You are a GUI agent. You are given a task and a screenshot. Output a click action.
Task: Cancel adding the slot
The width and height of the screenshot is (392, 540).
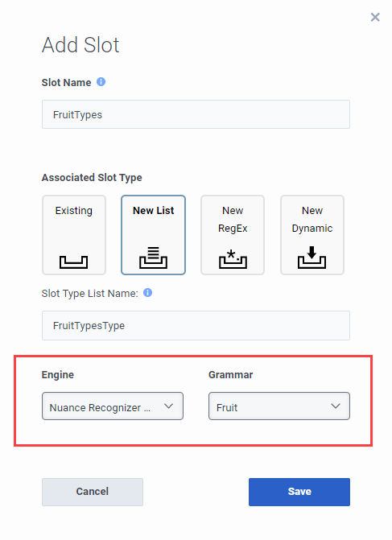coord(93,492)
